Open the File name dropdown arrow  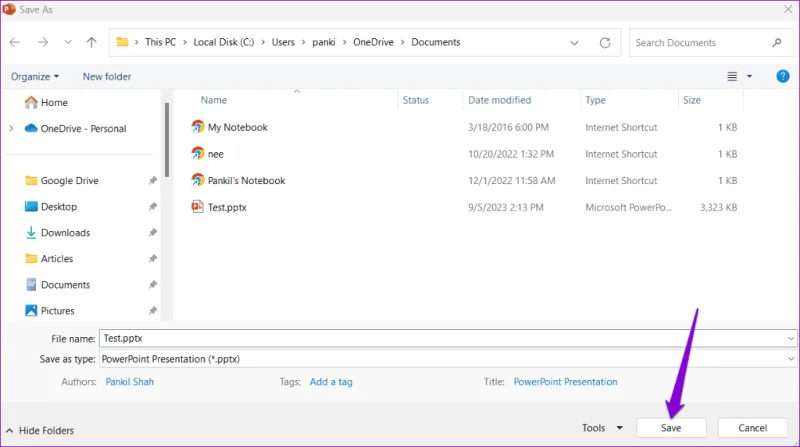coord(791,338)
